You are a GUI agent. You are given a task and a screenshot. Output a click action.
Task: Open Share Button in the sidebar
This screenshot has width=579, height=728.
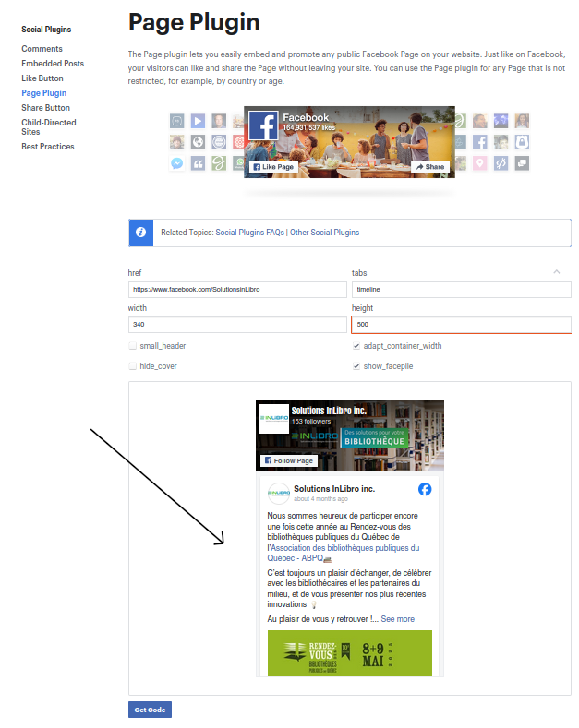click(45, 108)
